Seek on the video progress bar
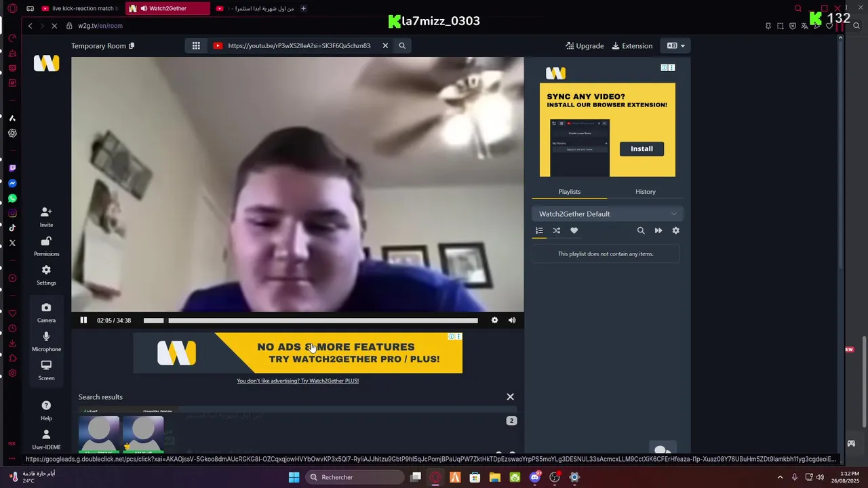This screenshot has width=868, height=488. point(311,321)
